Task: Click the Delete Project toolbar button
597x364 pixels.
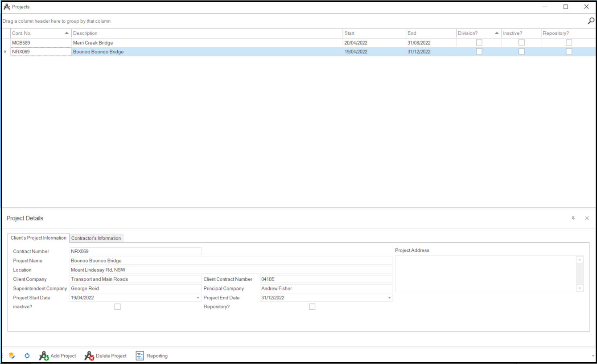Action: click(106, 356)
